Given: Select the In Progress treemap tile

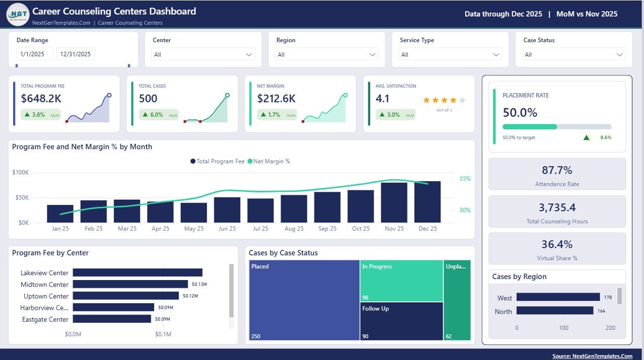Looking at the screenshot, I should [401, 281].
